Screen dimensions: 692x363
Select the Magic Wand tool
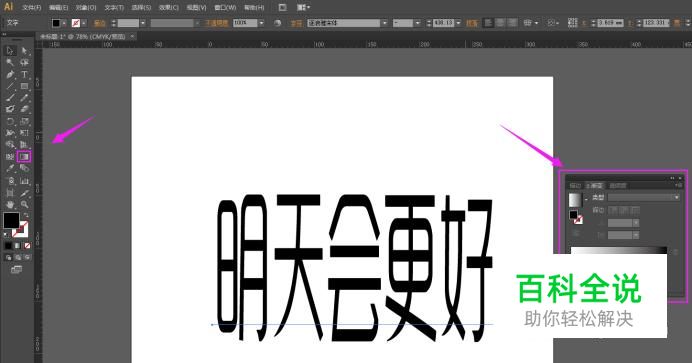(10, 63)
